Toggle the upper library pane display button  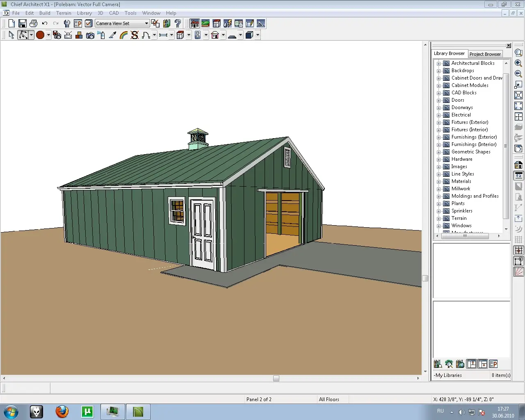(472, 364)
